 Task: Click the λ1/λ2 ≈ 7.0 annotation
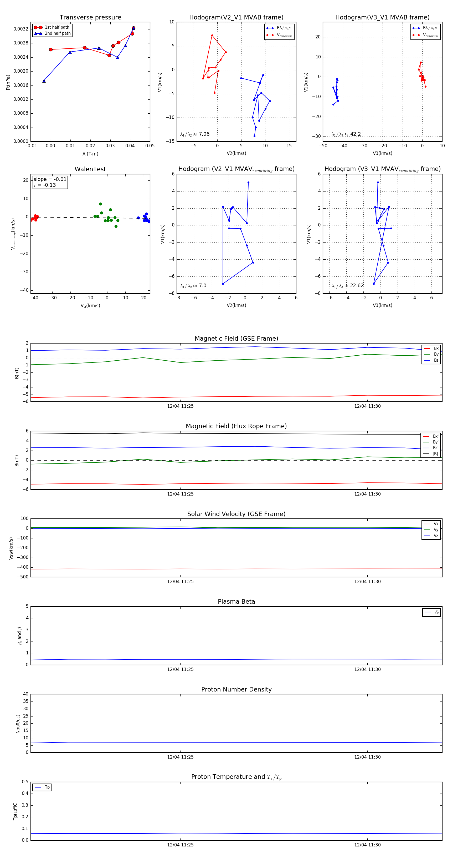pyautogui.click(x=193, y=286)
